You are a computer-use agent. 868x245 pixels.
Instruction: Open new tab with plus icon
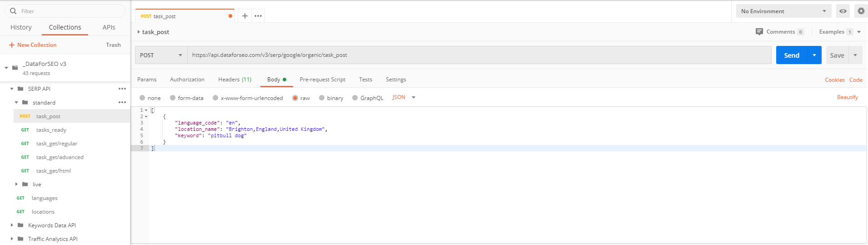tap(244, 16)
